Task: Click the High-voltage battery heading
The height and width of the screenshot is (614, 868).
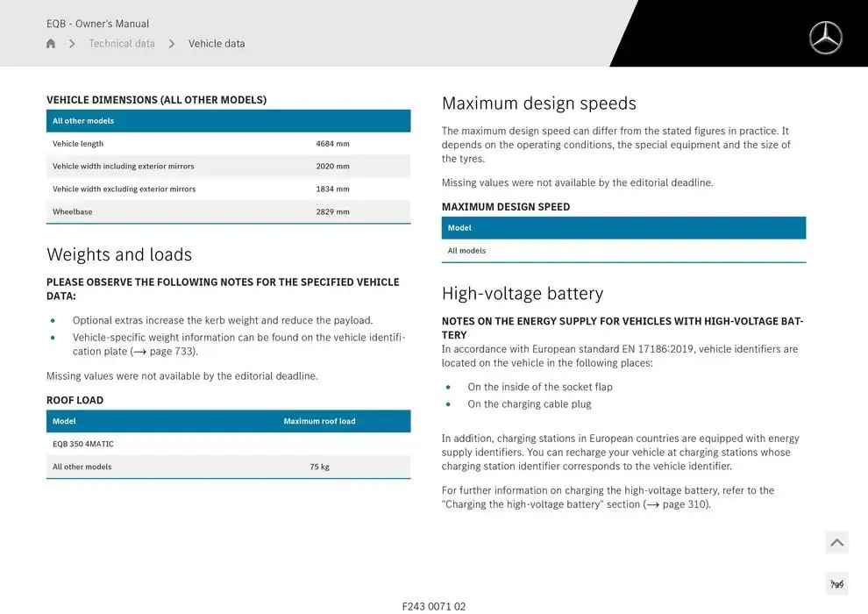Action: click(x=523, y=293)
